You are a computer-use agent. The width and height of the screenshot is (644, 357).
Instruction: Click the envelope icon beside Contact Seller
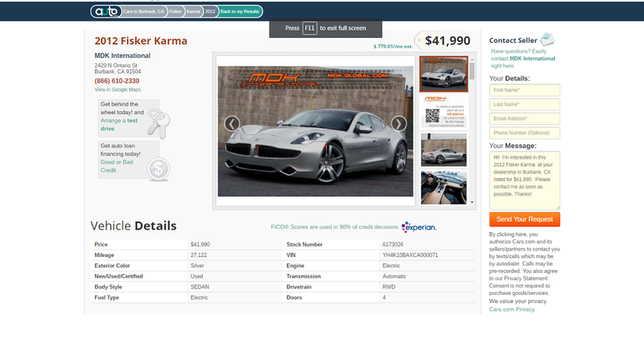click(547, 39)
